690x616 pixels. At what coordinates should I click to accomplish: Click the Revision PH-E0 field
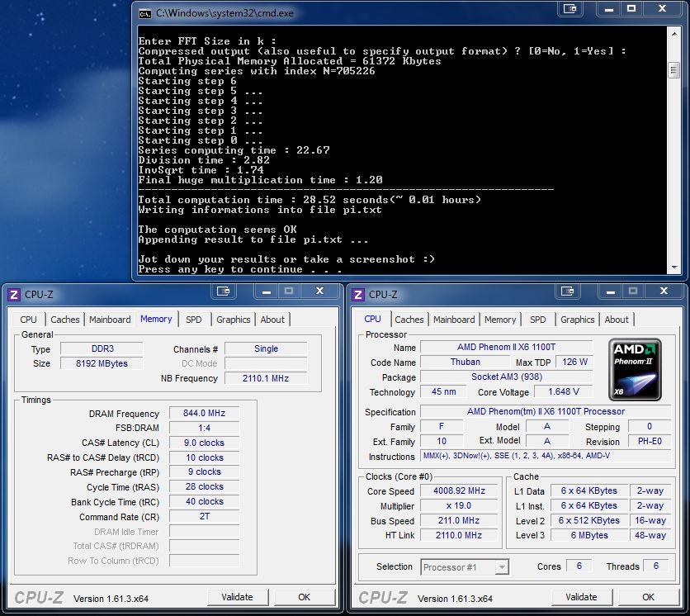[650, 441]
